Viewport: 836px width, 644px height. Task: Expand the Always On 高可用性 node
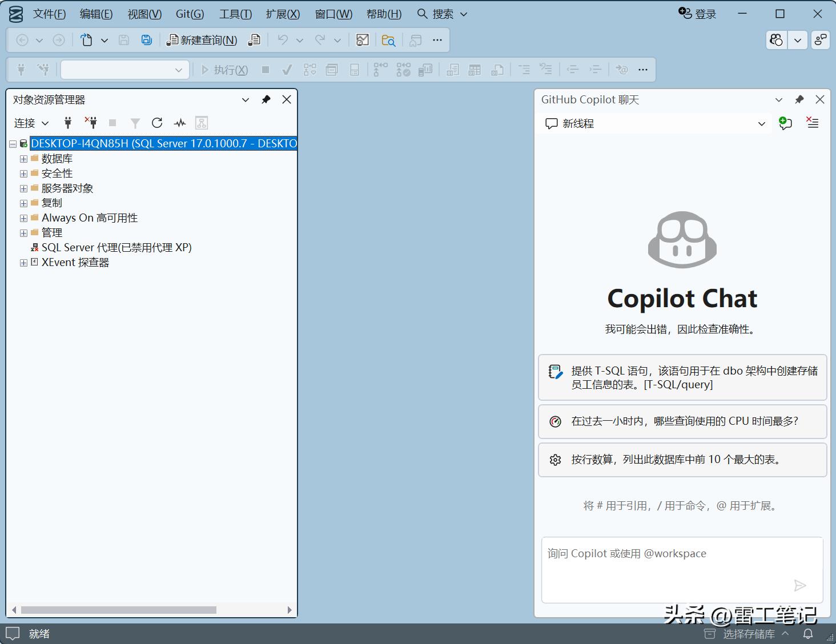click(23, 218)
